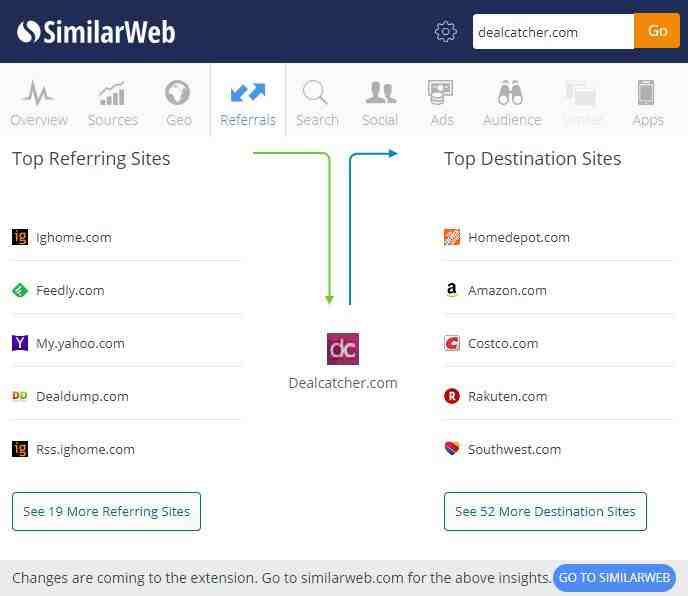Select the Overview pulse icon tab

39,103
